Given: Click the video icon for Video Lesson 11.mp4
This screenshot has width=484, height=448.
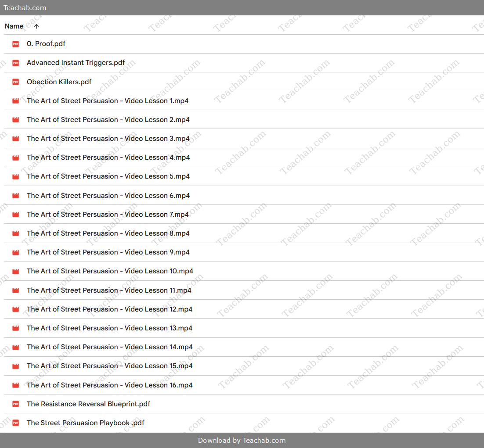Looking at the screenshot, I should click(16, 290).
